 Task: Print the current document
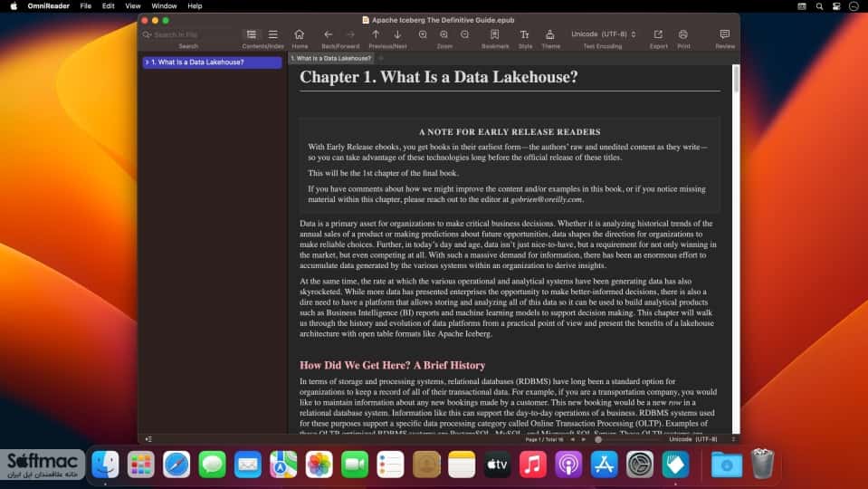tap(683, 34)
